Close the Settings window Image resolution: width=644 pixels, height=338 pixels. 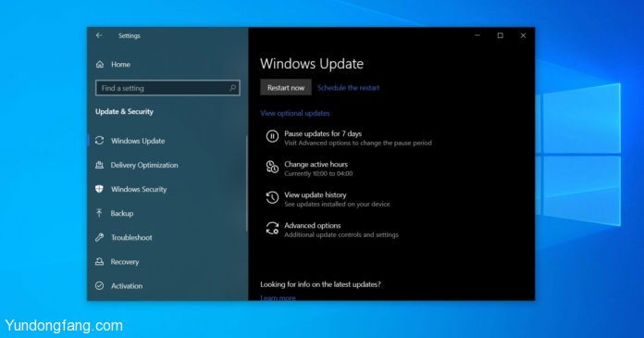click(524, 36)
